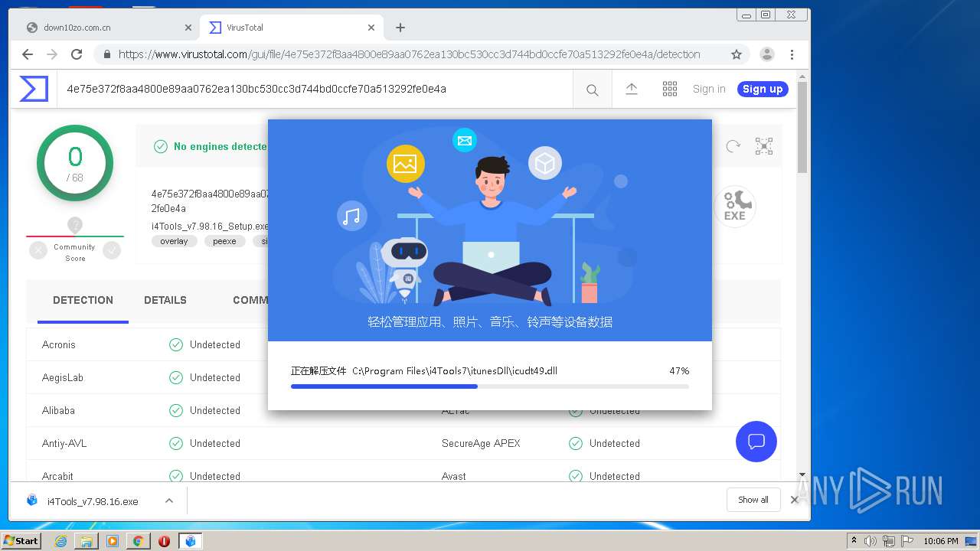Click the volume speaker tray icon
The width and height of the screenshot is (980, 551).
(x=871, y=541)
